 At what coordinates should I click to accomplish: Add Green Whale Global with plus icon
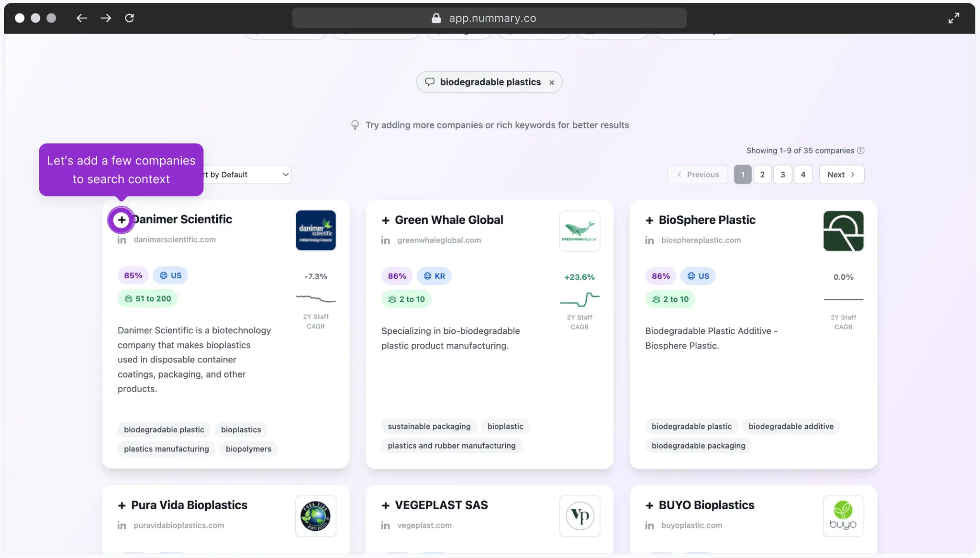[385, 220]
